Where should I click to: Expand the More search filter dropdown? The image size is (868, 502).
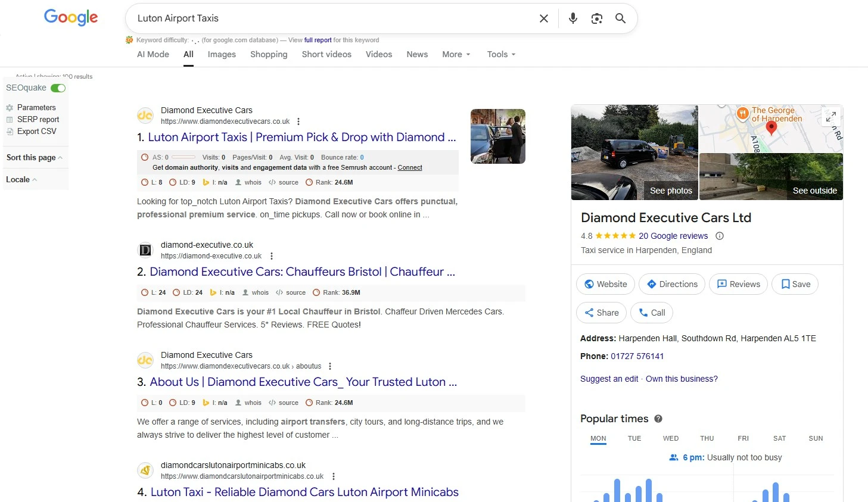click(x=456, y=54)
